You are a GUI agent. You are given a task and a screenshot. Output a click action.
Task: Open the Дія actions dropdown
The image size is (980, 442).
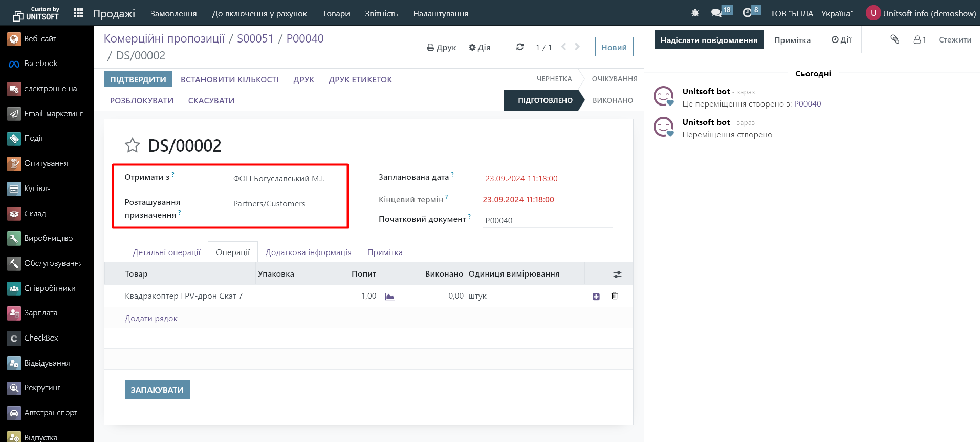[x=480, y=48]
